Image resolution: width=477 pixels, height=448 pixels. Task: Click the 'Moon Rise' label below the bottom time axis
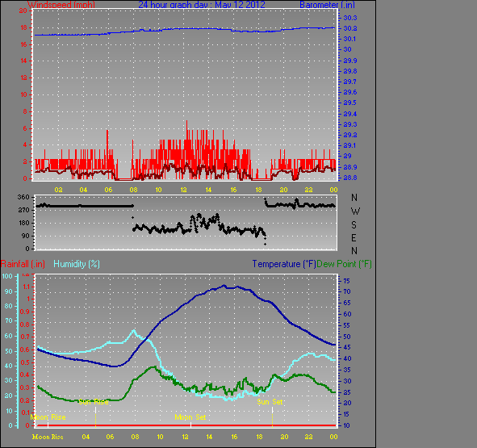click(48, 437)
